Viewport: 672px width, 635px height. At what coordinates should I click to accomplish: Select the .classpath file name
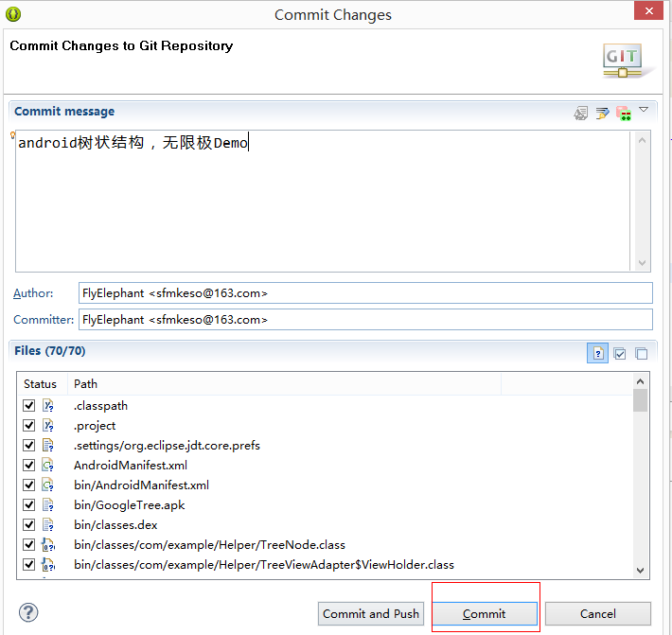click(x=100, y=406)
